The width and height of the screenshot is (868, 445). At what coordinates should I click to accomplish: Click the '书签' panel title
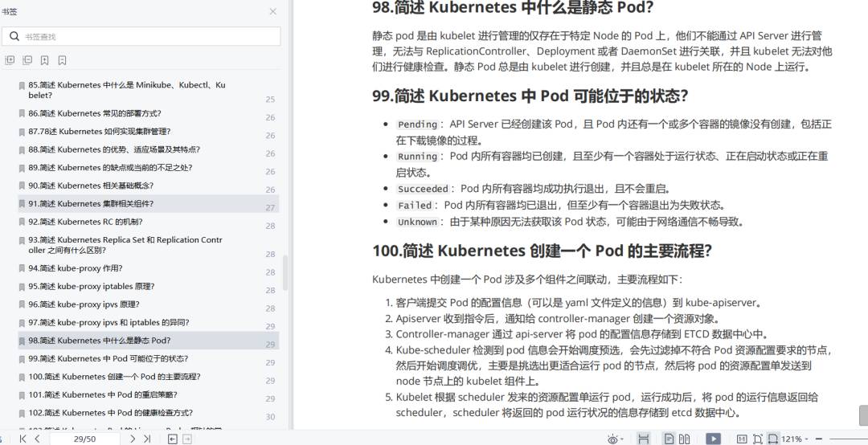8,11
